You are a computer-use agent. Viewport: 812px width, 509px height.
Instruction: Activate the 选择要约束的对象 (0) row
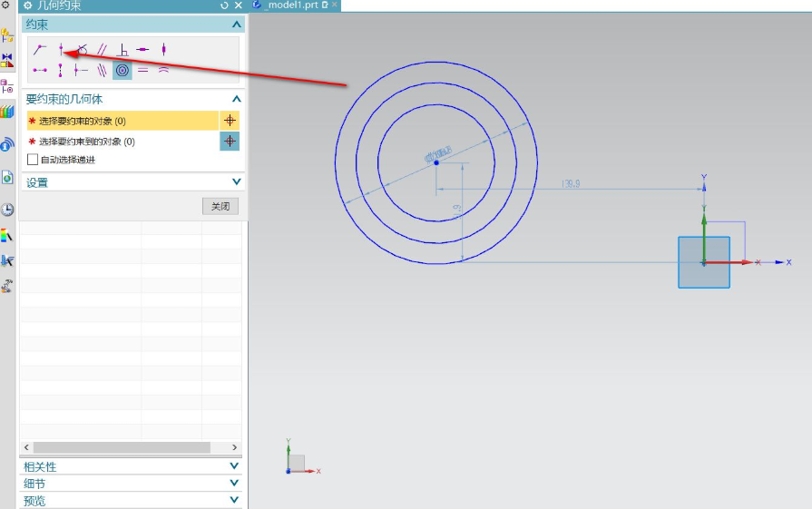point(122,121)
